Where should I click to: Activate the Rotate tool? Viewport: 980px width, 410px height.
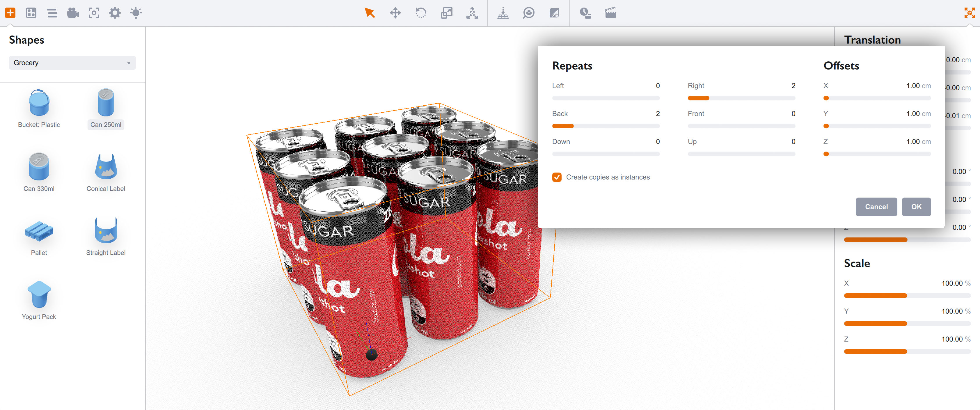click(x=421, y=13)
